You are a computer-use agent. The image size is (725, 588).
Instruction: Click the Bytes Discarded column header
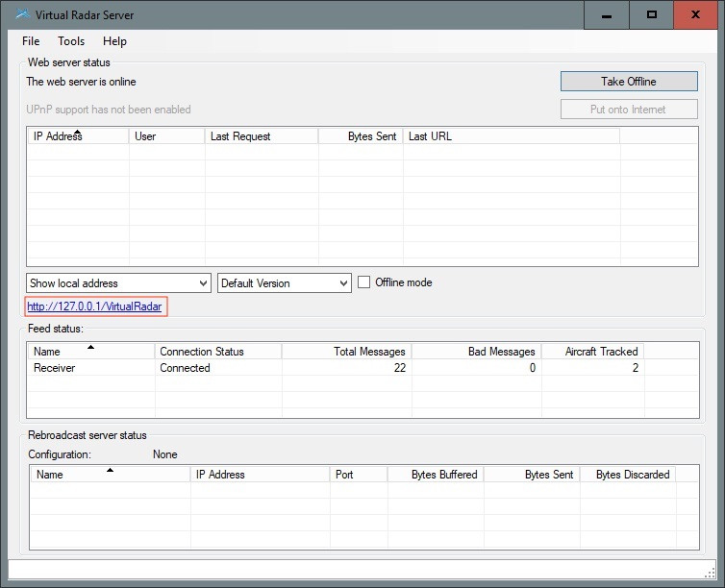(x=628, y=475)
